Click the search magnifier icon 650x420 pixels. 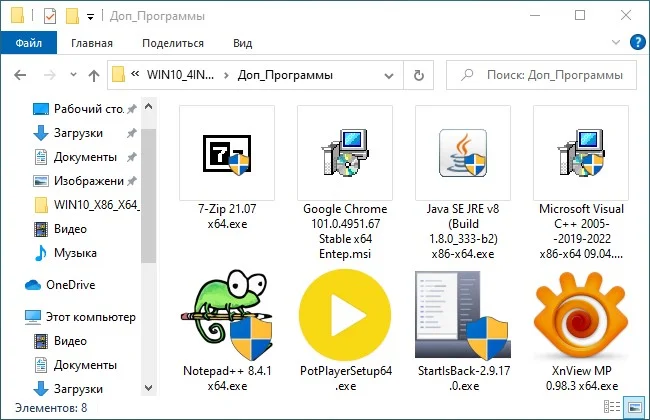(x=467, y=75)
